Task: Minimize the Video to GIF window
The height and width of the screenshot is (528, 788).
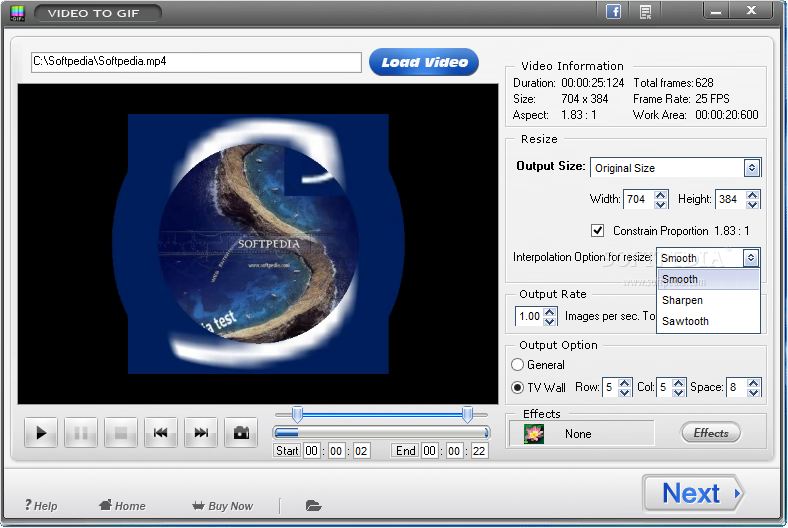Action: click(716, 11)
